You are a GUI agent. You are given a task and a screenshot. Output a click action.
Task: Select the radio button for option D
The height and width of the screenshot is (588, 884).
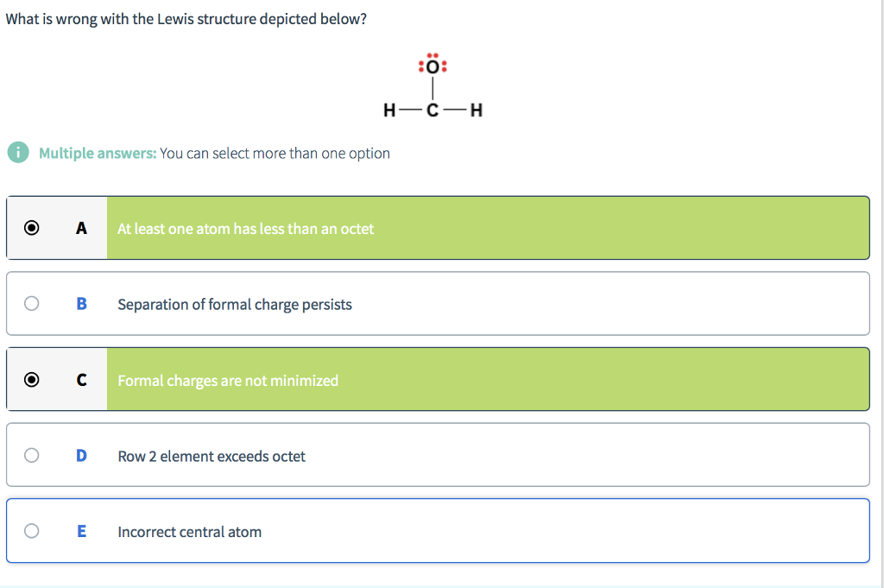click(32, 455)
